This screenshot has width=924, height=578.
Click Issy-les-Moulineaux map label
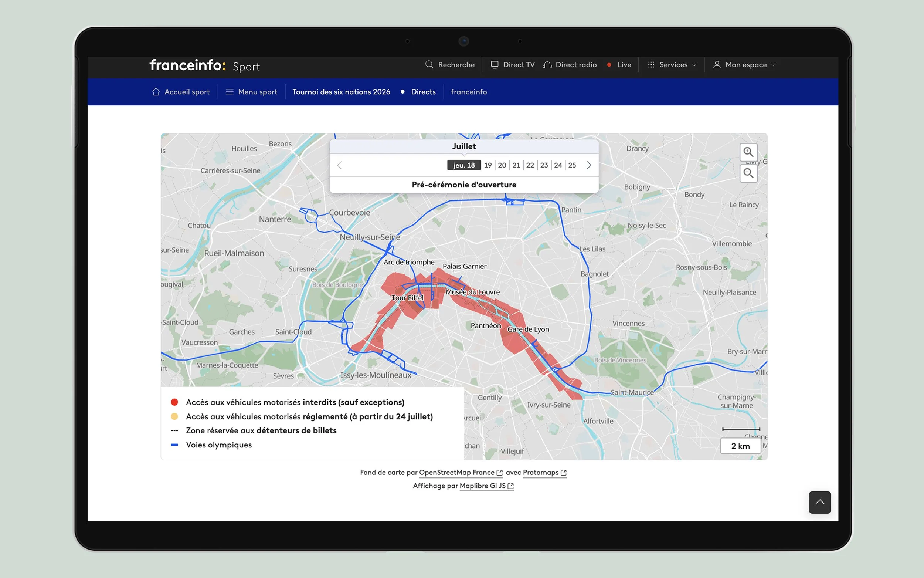pyautogui.click(x=376, y=375)
